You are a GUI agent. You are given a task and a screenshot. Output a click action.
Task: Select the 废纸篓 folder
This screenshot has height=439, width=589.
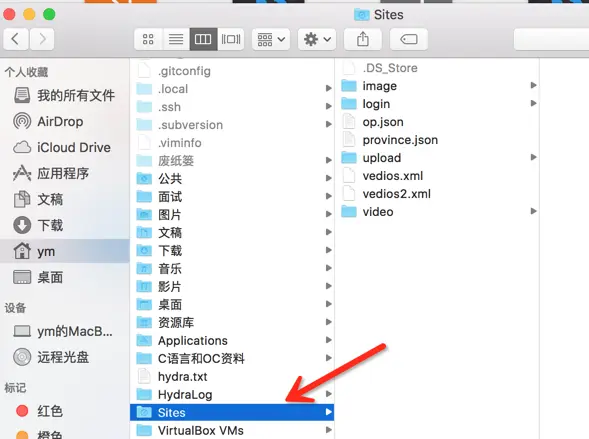[x=232, y=161]
